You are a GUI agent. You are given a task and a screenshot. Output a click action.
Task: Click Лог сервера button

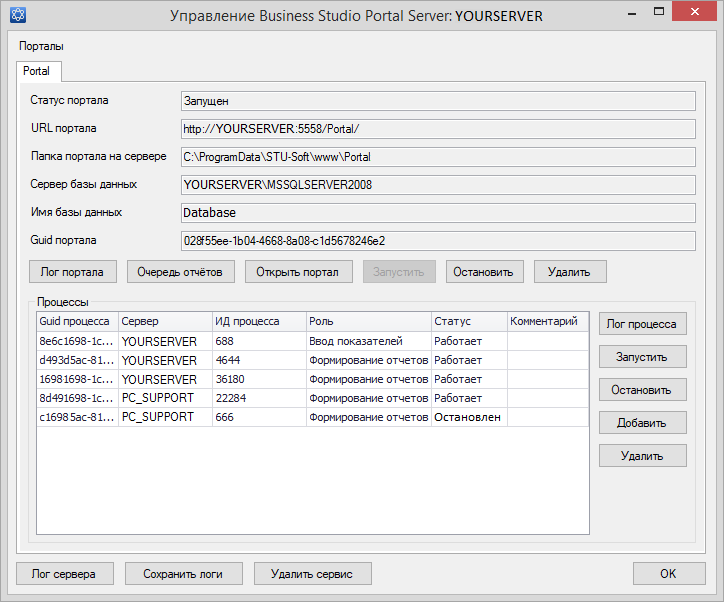[64, 573]
